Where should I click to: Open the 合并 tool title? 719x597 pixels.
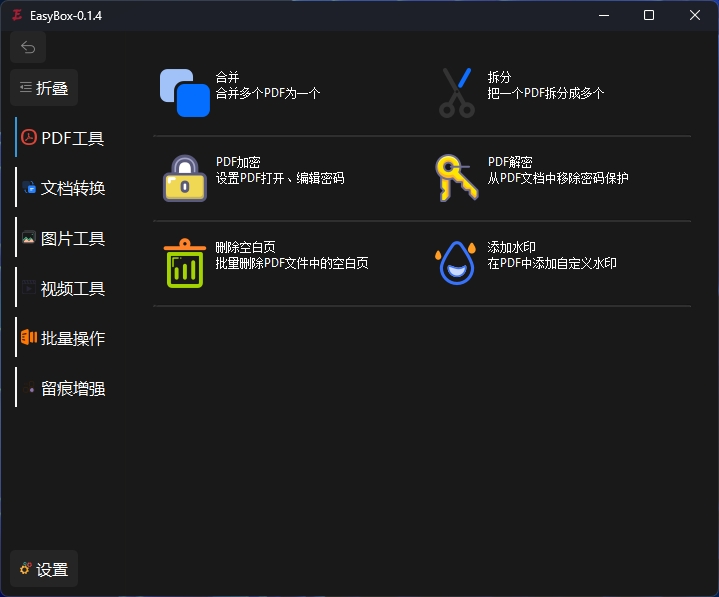point(227,77)
